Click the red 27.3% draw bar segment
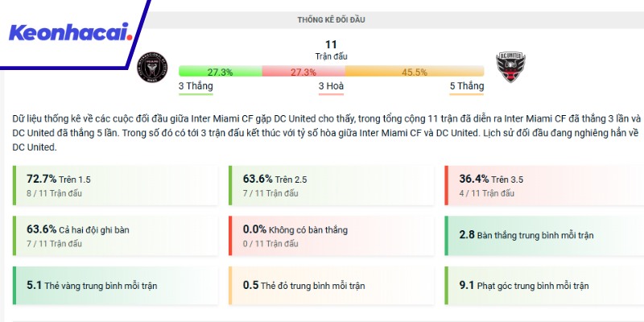 [x=303, y=72]
